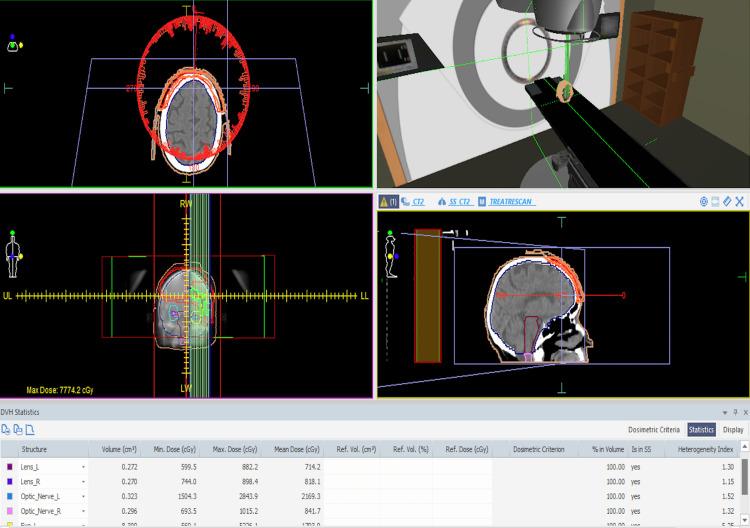Click the square frame icon in sagittal toolbar

pos(715,202)
